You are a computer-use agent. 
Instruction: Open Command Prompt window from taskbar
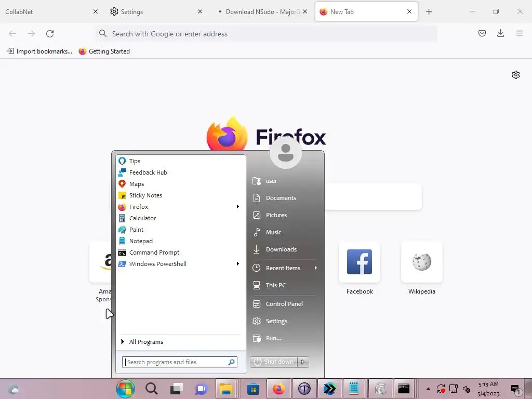point(404,389)
